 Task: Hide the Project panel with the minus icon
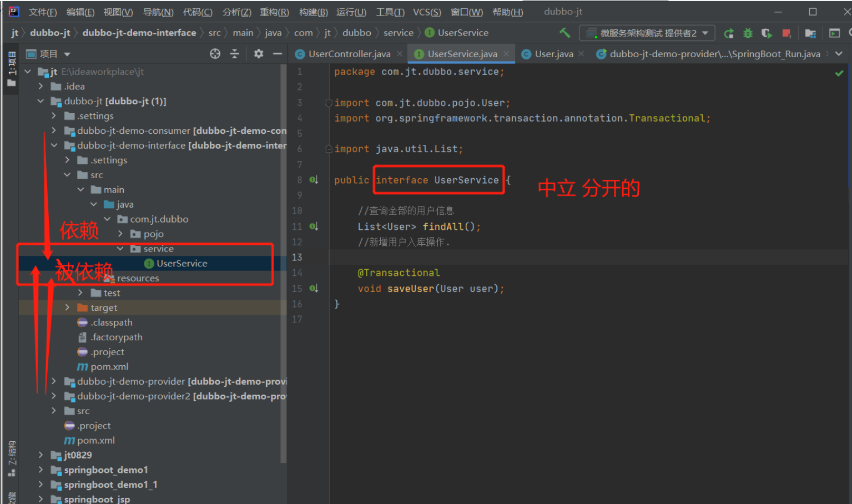pos(278,53)
